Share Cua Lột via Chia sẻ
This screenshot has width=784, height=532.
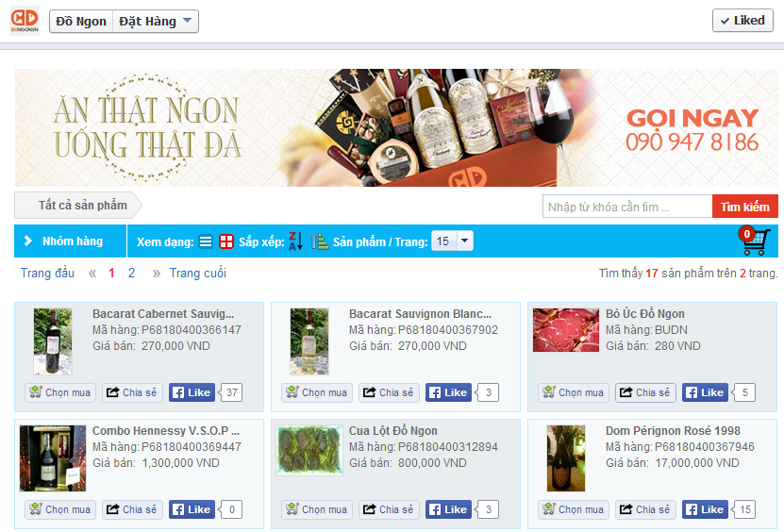(x=389, y=509)
